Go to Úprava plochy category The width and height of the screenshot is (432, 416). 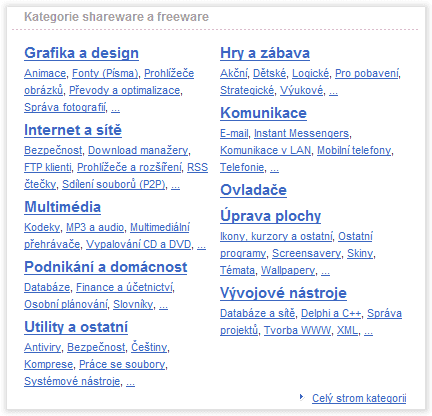[270, 216]
